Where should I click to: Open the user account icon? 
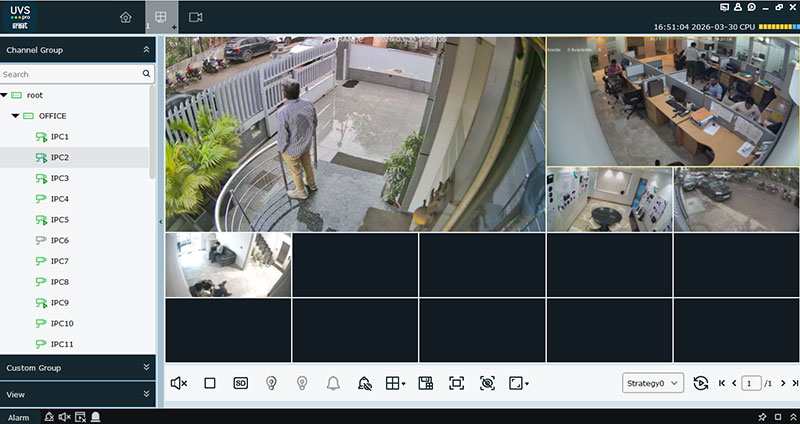(738, 7)
